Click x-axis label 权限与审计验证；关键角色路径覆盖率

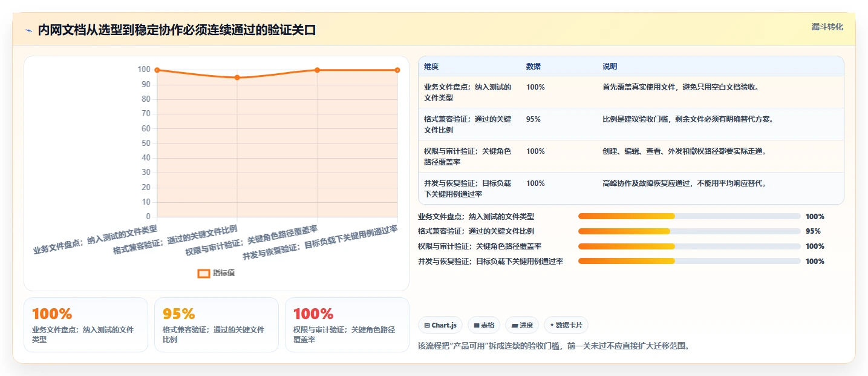click(x=251, y=242)
